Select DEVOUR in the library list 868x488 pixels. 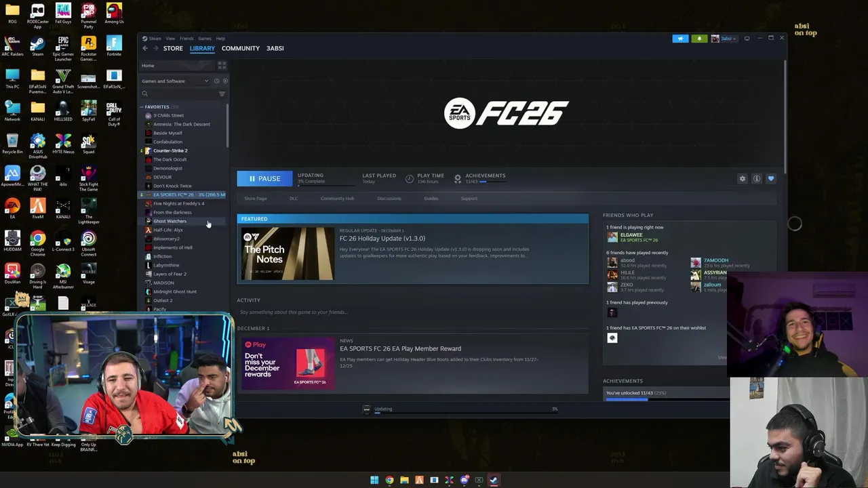pos(162,177)
